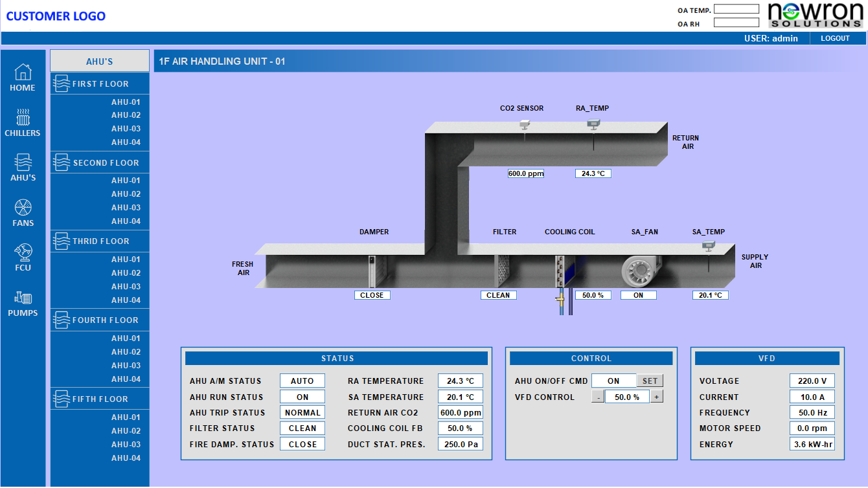Open AHU-04 under FOURTH FLOOR
The height and width of the screenshot is (488, 868).
(x=127, y=379)
